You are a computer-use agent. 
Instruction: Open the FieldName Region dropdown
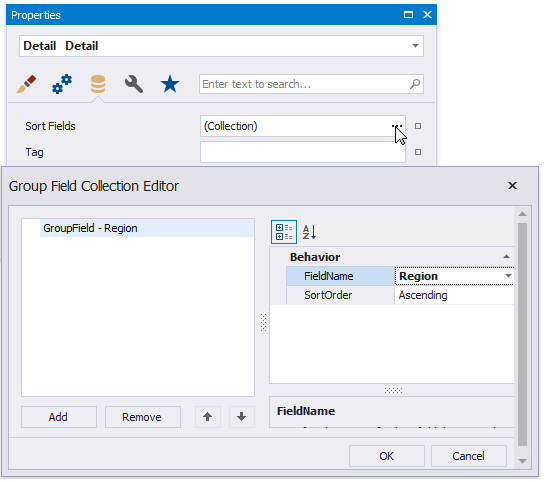point(508,276)
